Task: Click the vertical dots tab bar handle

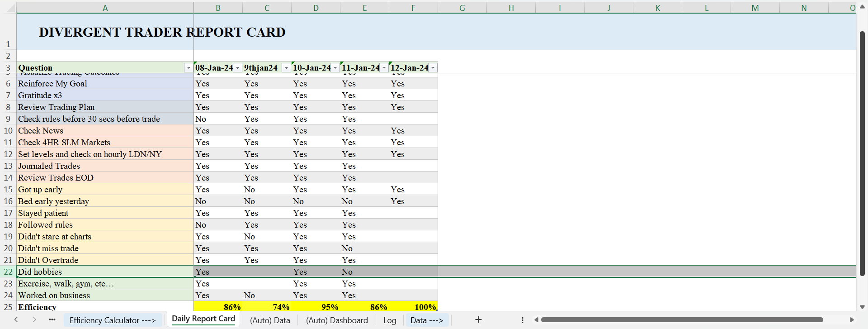Action: pos(523,320)
